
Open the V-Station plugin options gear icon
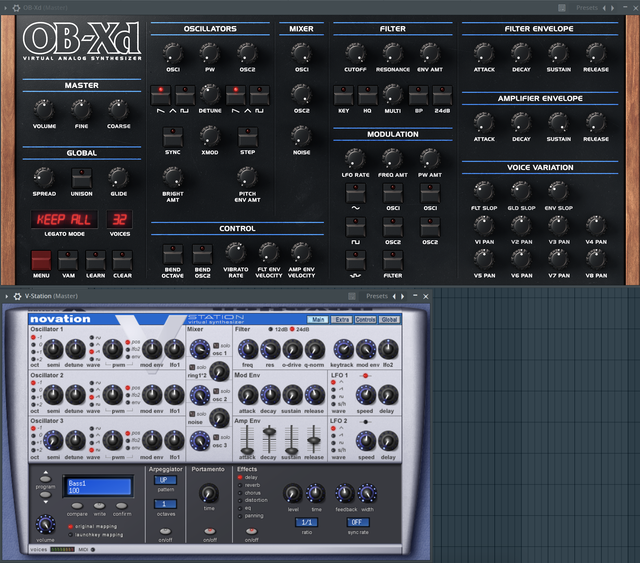click(x=17, y=296)
